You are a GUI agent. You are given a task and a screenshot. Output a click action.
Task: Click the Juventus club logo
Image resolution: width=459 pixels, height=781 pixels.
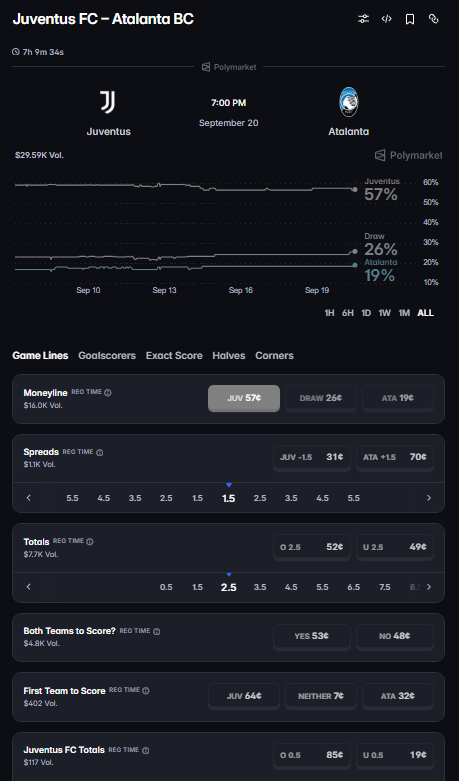[108, 102]
